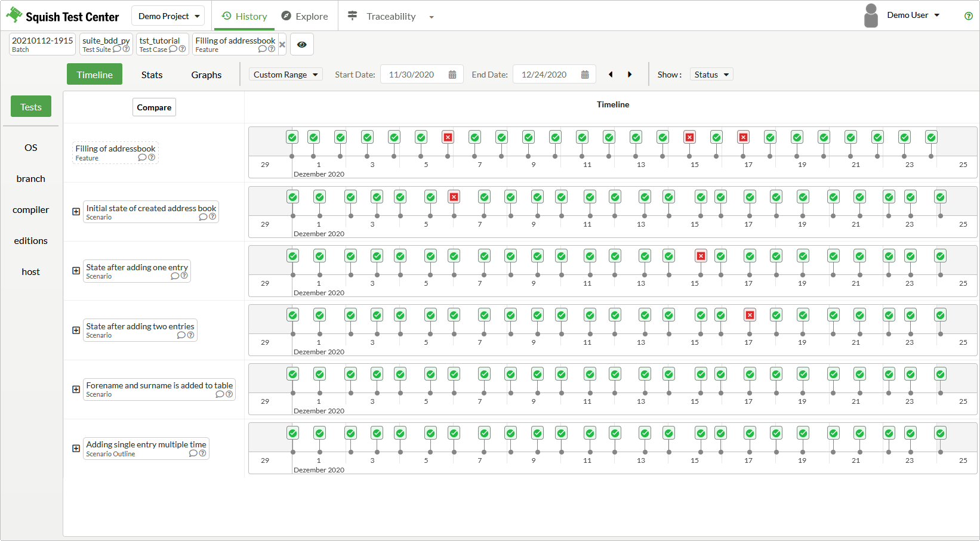Image resolution: width=980 pixels, height=541 pixels.
Task: Open the Start Date calendar picker
Action: pos(452,75)
